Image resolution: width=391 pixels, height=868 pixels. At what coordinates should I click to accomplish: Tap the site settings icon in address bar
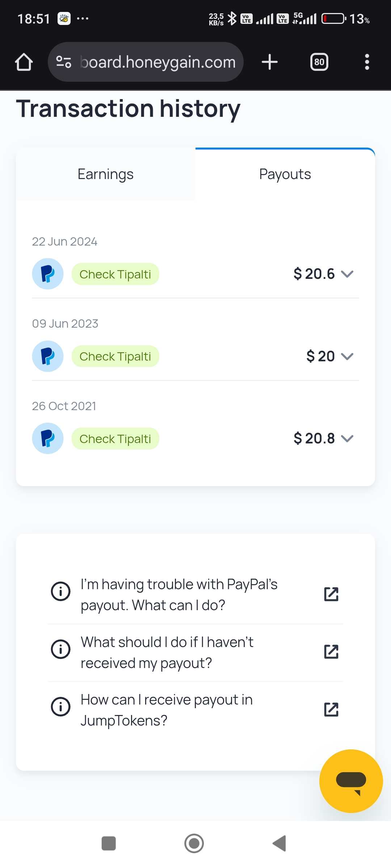[x=64, y=62]
